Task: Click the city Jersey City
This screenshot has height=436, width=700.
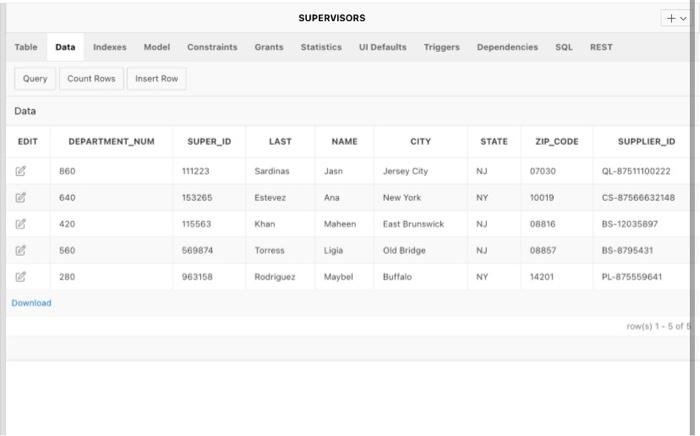Action: click(x=405, y=171)
